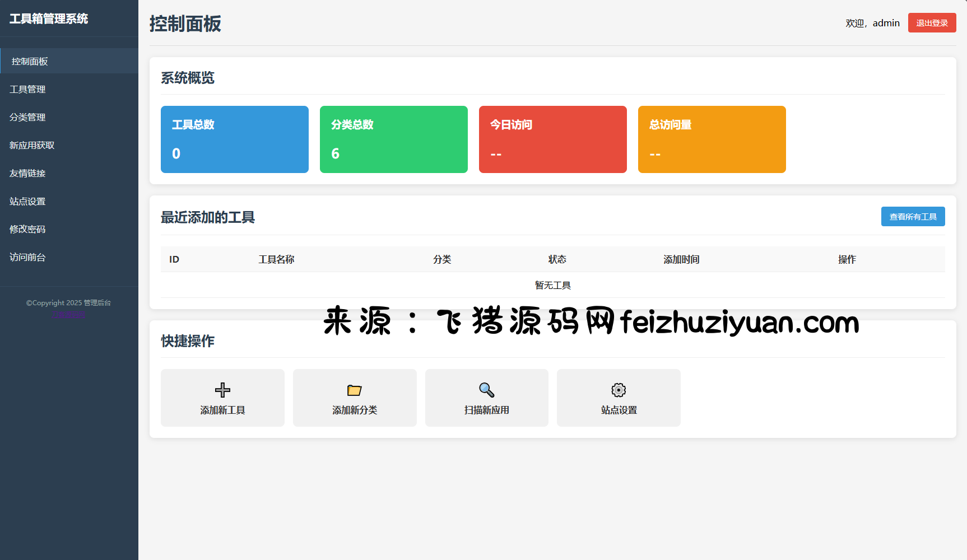Viewport: 967px width, 560px height.
Task: Select 修改密码 in the sidebar
Action: [28, 229]
